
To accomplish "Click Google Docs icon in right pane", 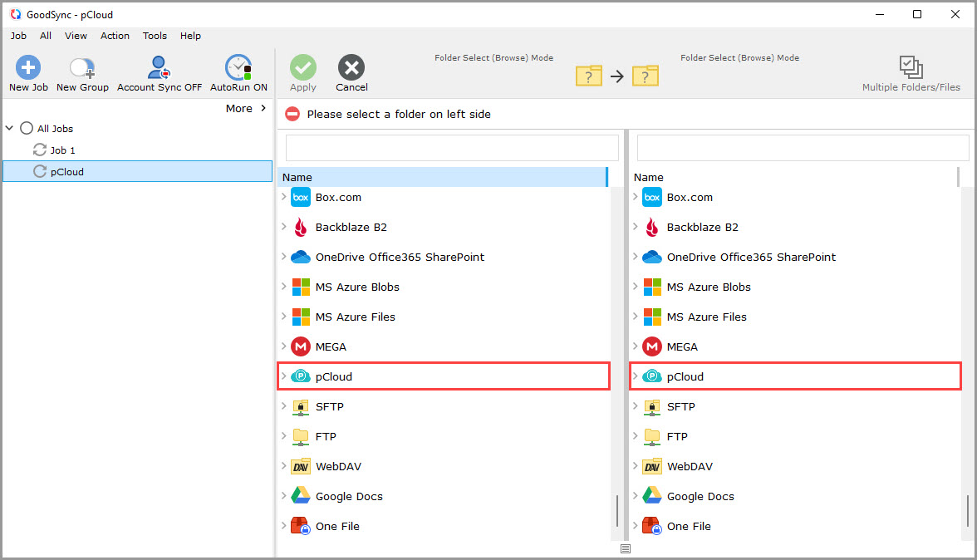I will pyautogui.click(x=652, y=496).
